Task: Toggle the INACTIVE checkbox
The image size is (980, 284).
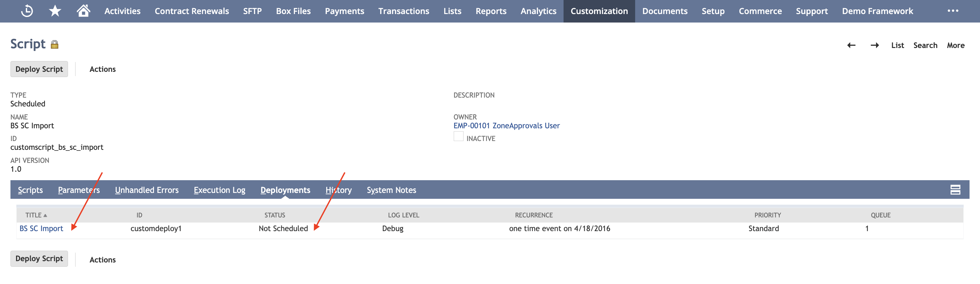Action: (x=458, y=136)
